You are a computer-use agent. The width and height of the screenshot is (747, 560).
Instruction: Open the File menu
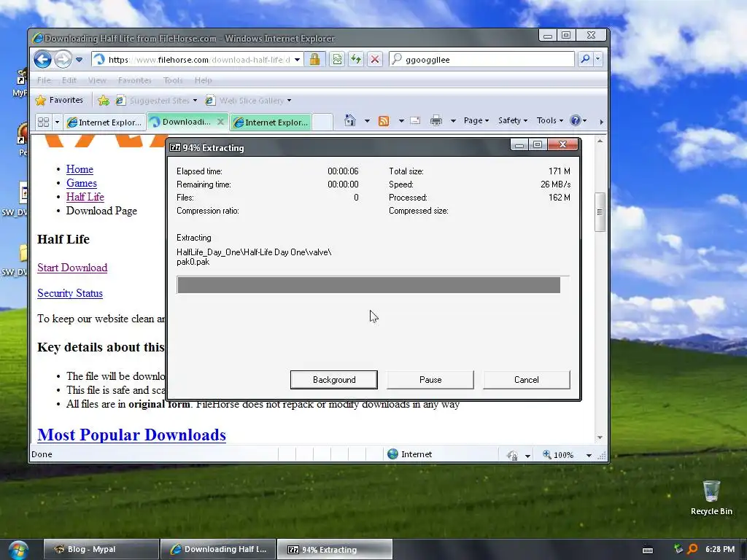click(x=44, y=80)
